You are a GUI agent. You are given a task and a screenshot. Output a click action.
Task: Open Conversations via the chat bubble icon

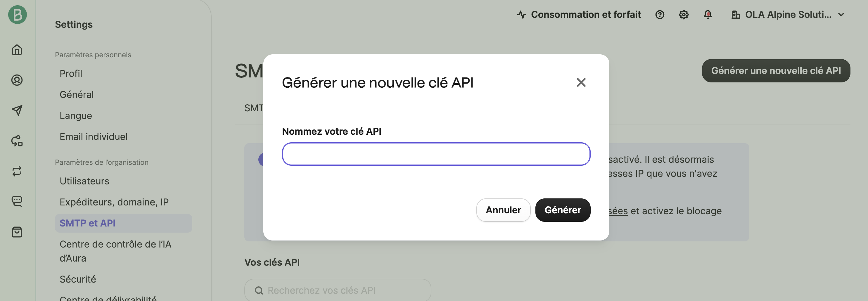click(x=16, y=201)
